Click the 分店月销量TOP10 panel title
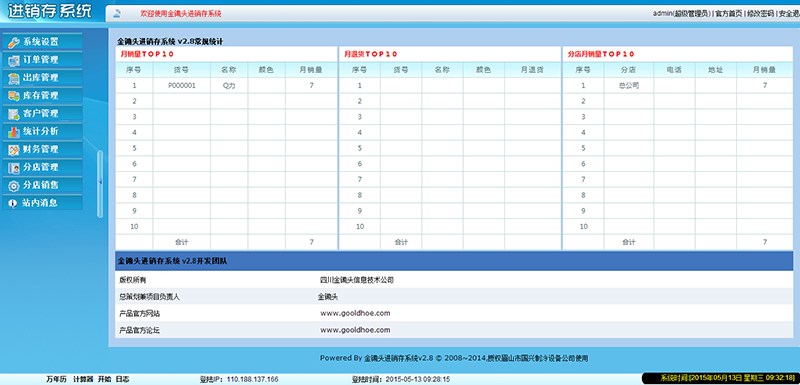 pos(601,54)
